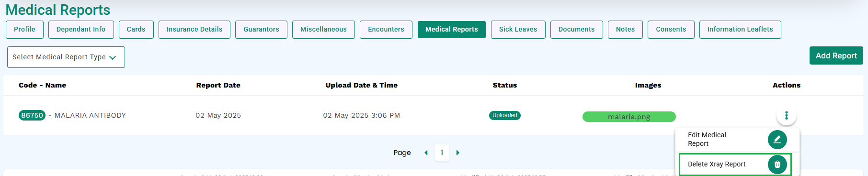
Task: Open the Dependant Info tab
Action: point(81,29)
